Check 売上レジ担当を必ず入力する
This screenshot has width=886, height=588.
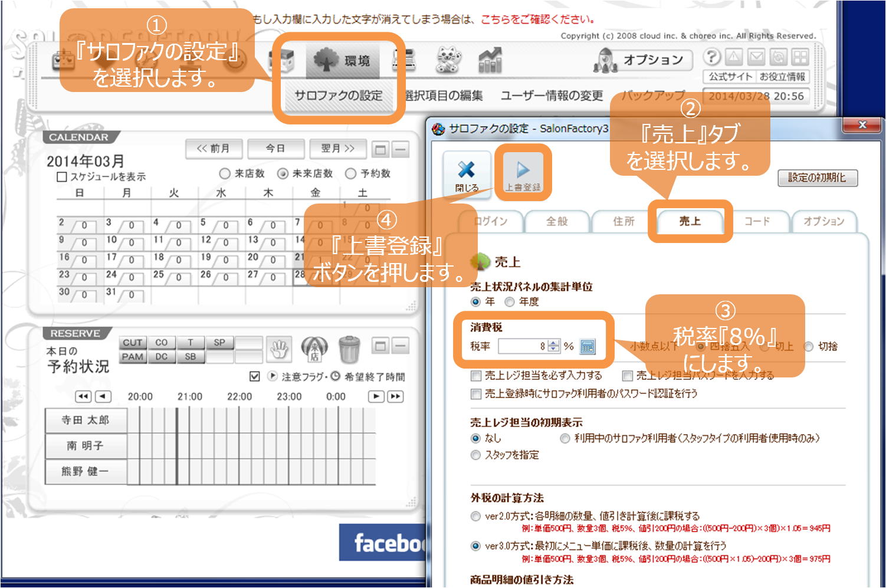tap(475, 376)
